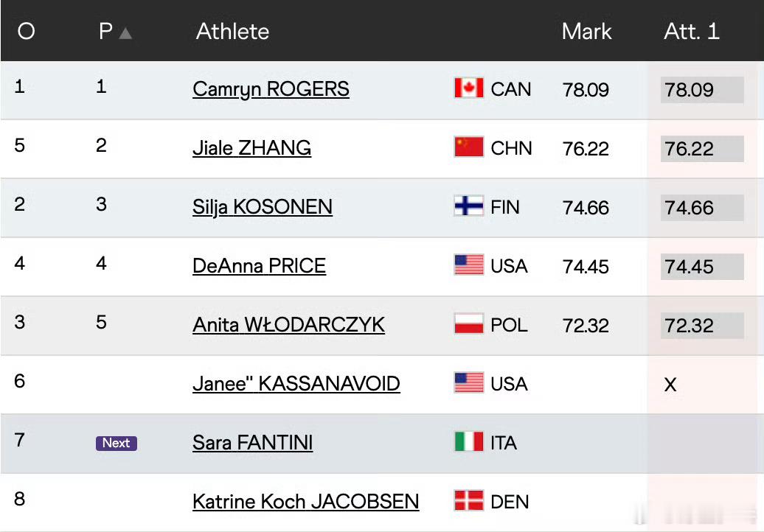Click the Canada flag icon

tap(469, 88)
